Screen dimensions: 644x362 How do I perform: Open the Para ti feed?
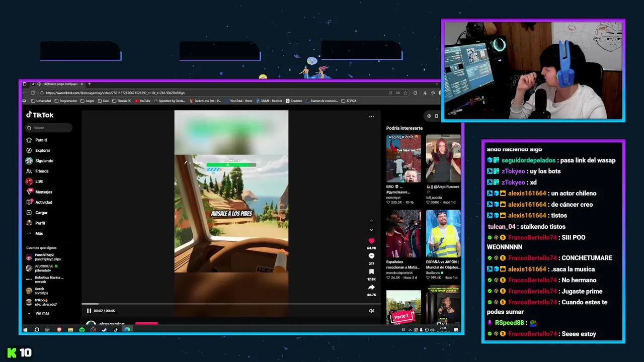(37, 140)
